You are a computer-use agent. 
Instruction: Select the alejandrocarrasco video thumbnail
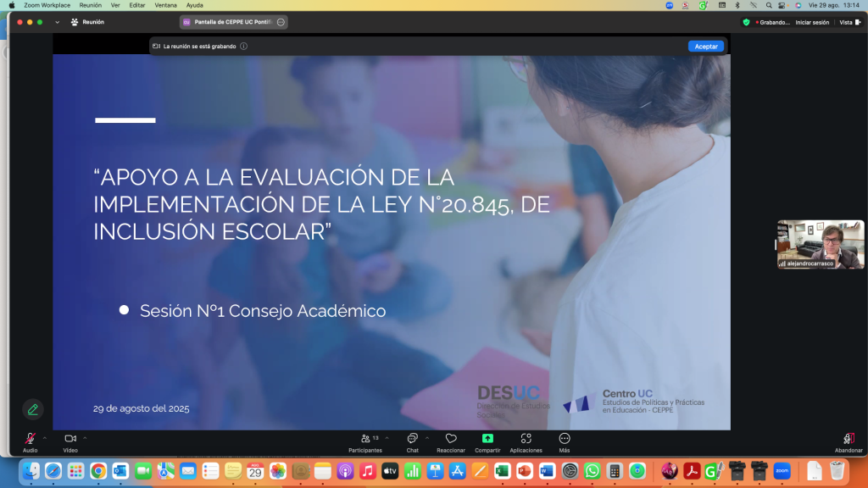click(821, 245)
